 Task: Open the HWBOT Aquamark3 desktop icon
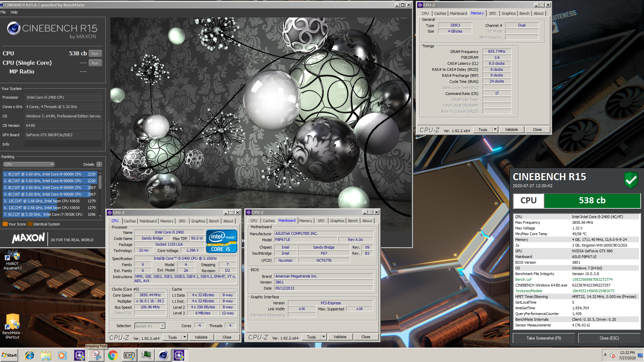(x=12, y=260)
